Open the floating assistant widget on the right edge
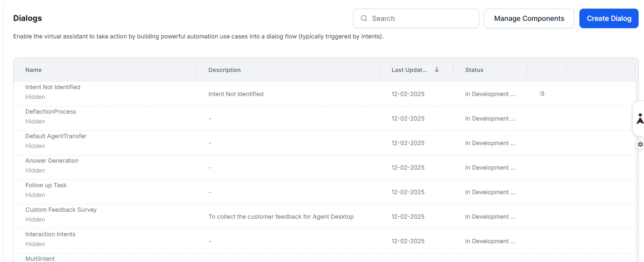 [x=639, y=119]
